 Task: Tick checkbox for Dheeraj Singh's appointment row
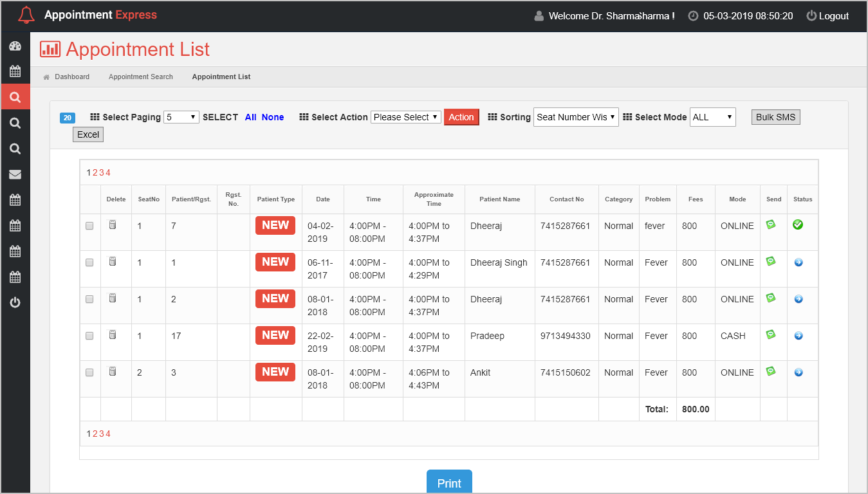tap(89, 262)
